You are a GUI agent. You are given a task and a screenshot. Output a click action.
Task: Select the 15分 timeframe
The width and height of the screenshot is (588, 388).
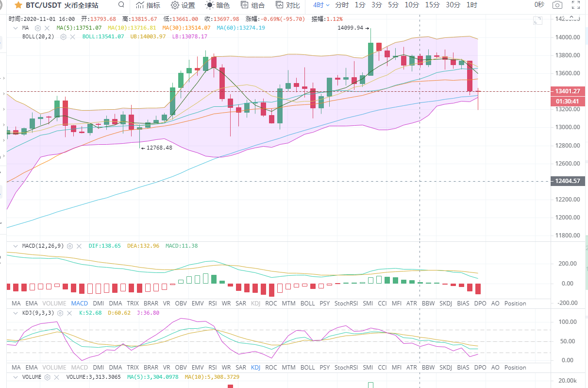432,5
